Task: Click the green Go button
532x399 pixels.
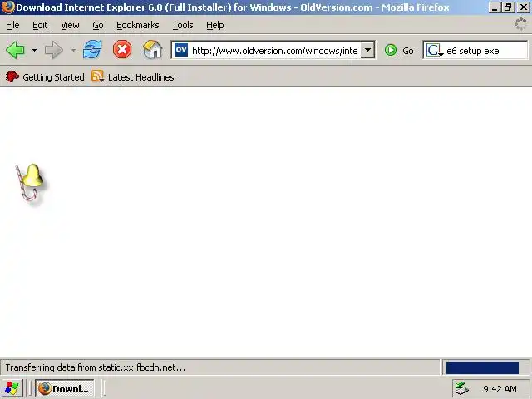Action: 399,51
